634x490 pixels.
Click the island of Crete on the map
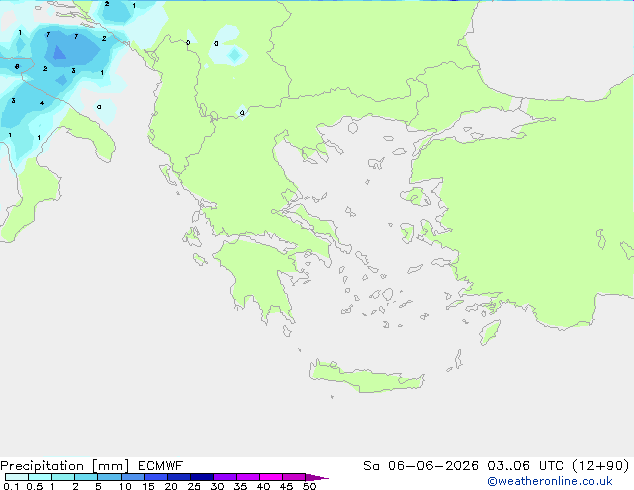(x=366, y=376)
